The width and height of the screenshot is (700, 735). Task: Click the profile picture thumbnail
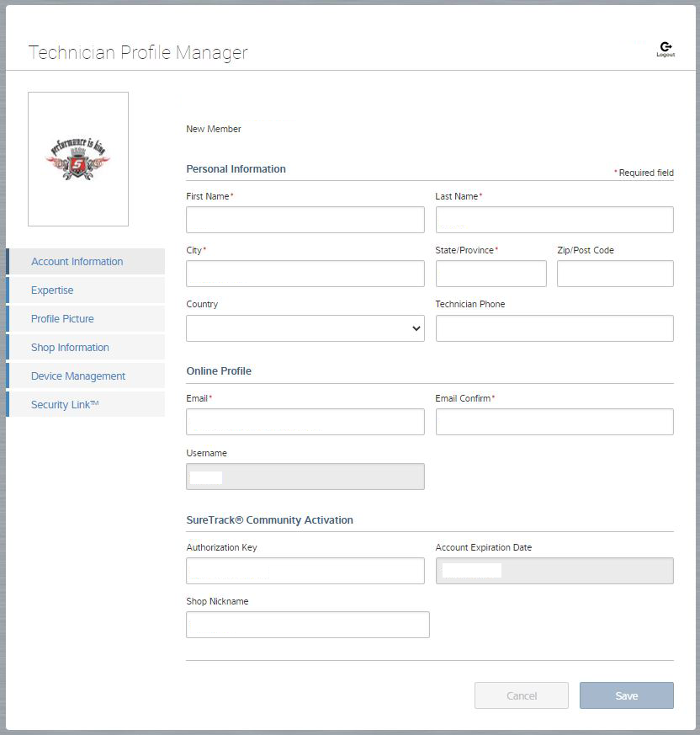78,159
